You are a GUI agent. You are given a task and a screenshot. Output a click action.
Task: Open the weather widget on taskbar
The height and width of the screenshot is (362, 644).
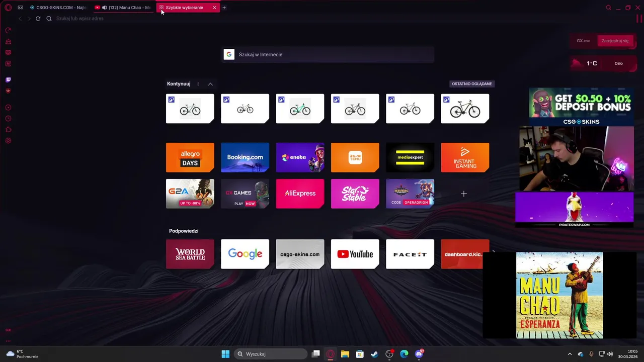pos(22,354)
